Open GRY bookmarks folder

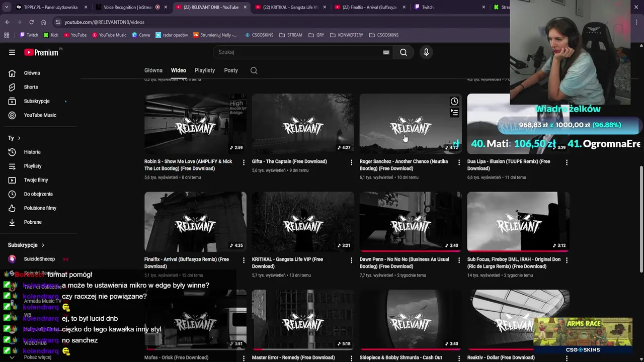click(316, 35)
